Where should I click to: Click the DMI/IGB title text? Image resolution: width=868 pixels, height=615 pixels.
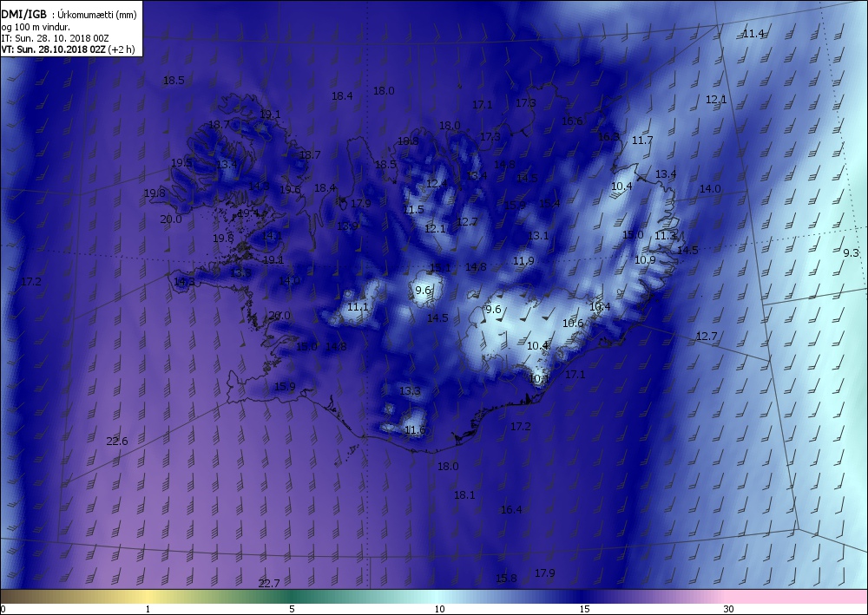point(24,16)
